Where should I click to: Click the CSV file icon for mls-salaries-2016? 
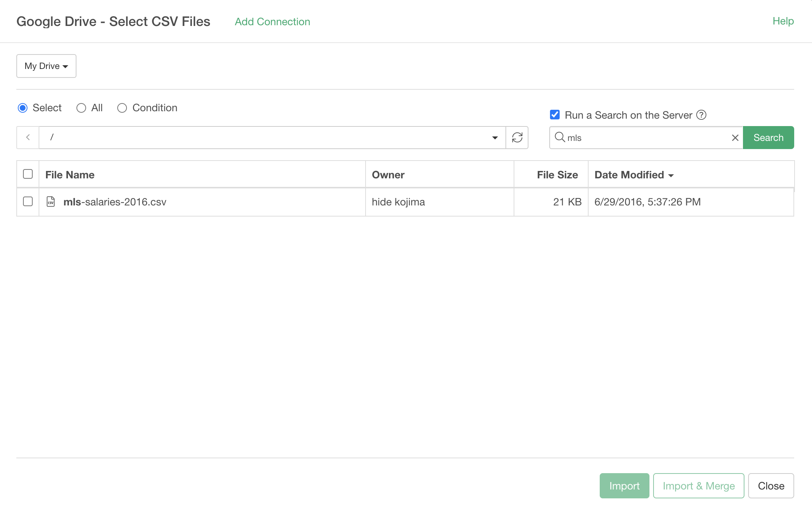pyautogui.click(x=51, y=202)
